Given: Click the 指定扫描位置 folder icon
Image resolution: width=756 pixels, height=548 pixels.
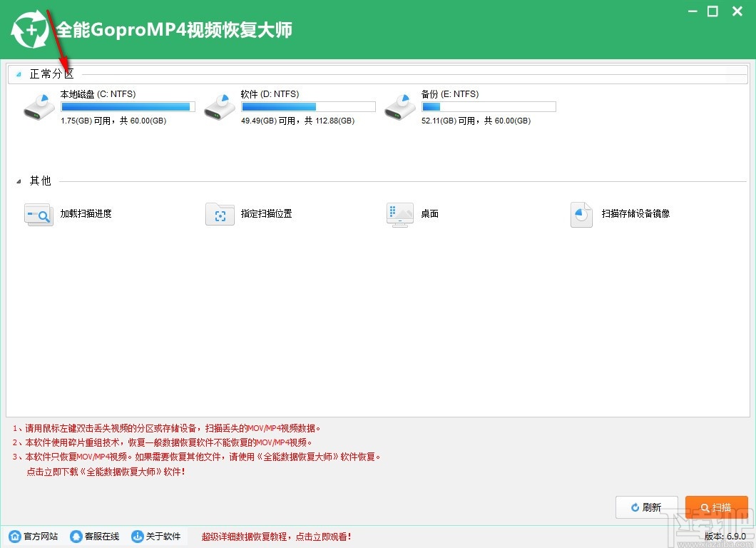Looking at the screenshot, I should pyautogui.click(x=220, y=215).
